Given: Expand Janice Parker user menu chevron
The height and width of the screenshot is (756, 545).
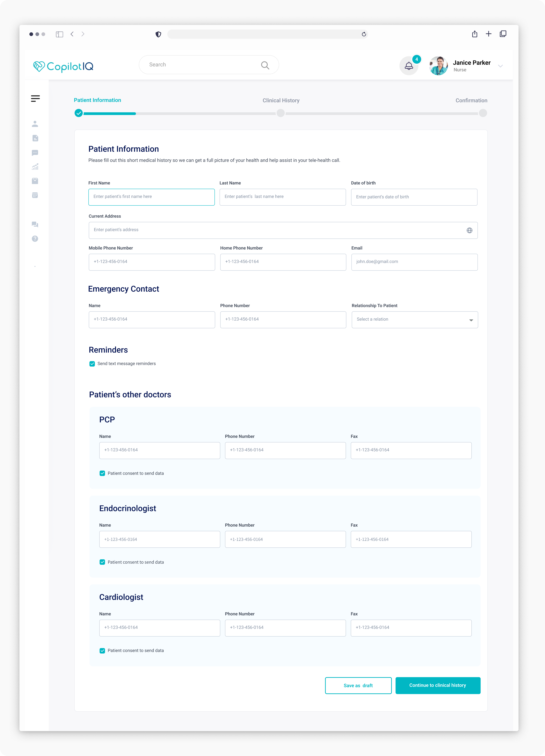Looking at the screenshot, I should click(500, 66).
